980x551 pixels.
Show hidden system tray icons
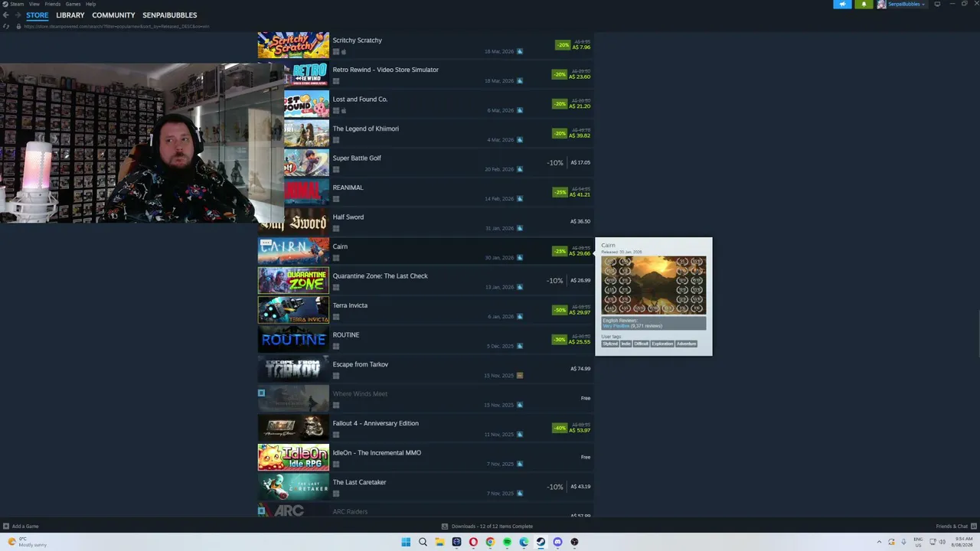point(879,542)
